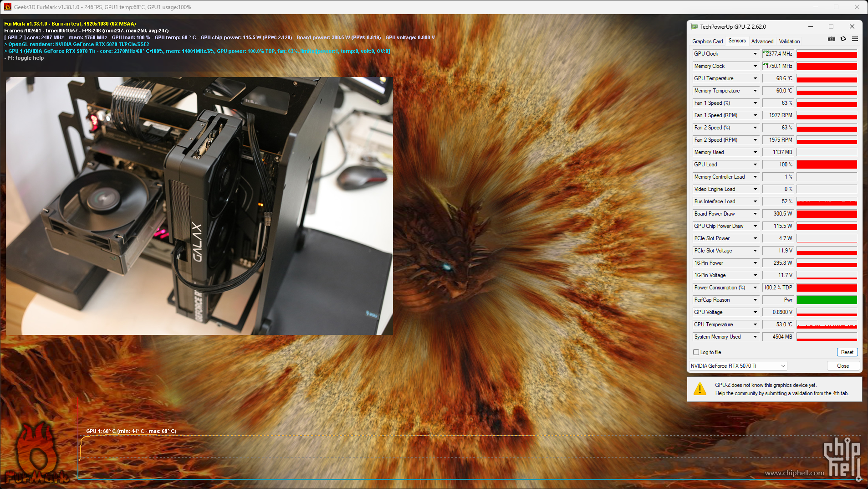Expand the Memory Temperature sensor dropdown

click(x=755, y=91)
